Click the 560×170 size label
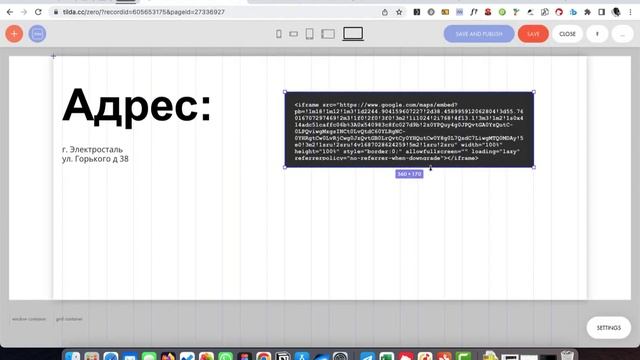640x360 pixels. 409,174
